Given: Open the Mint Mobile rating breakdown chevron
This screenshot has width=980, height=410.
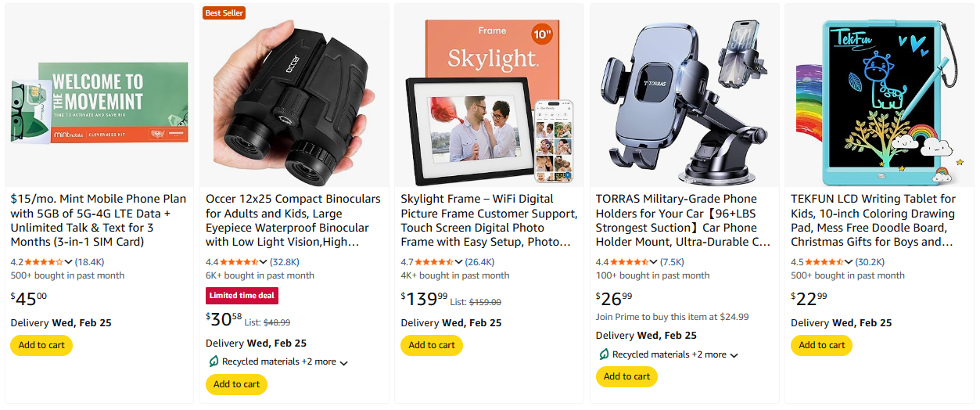Looking at the screenshot, I should coord(68,262).
